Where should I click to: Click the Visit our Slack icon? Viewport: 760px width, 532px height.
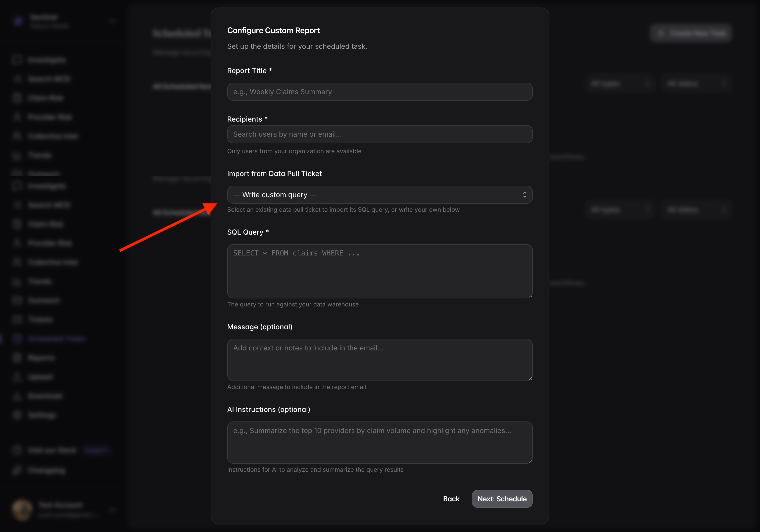click(17, 450)
